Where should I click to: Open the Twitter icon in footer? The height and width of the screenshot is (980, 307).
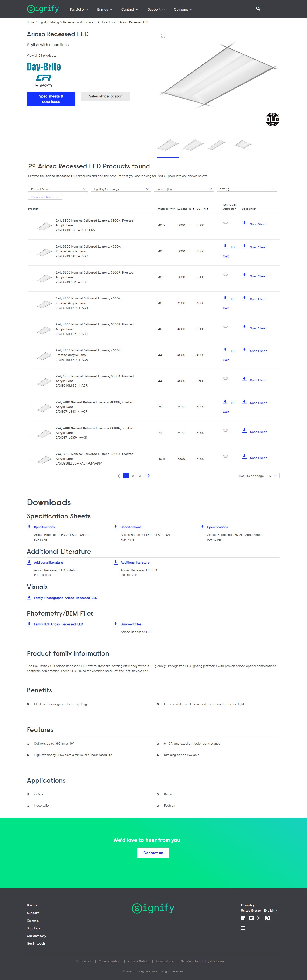[x=251, y=918]
